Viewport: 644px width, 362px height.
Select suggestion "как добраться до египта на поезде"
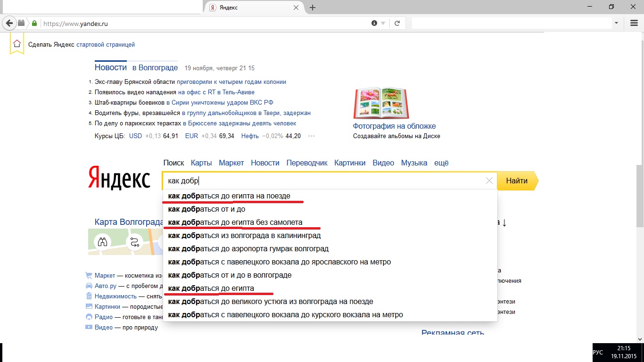pyautogui.click(x=229, y=196)
